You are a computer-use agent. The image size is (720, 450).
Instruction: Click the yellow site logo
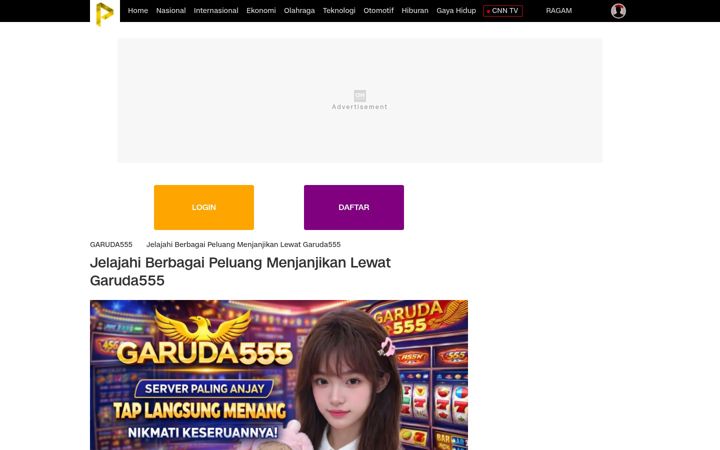point(105,13)
